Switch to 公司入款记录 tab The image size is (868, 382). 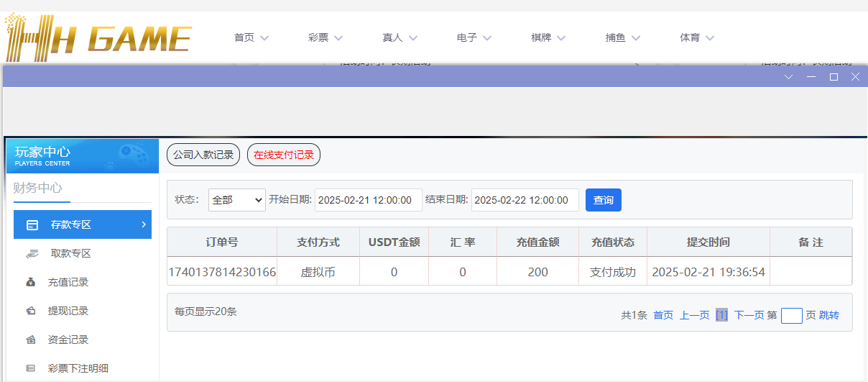tap(203, 155)
